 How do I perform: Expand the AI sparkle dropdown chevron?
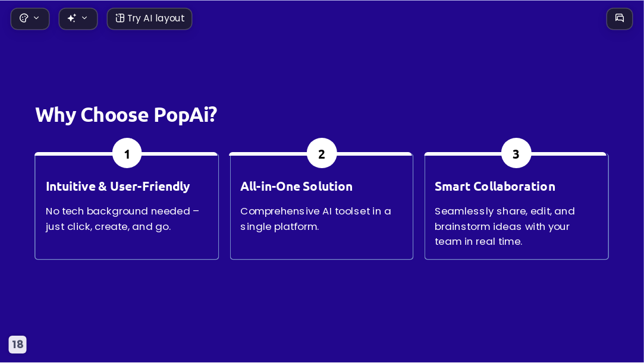pos(84,18)
